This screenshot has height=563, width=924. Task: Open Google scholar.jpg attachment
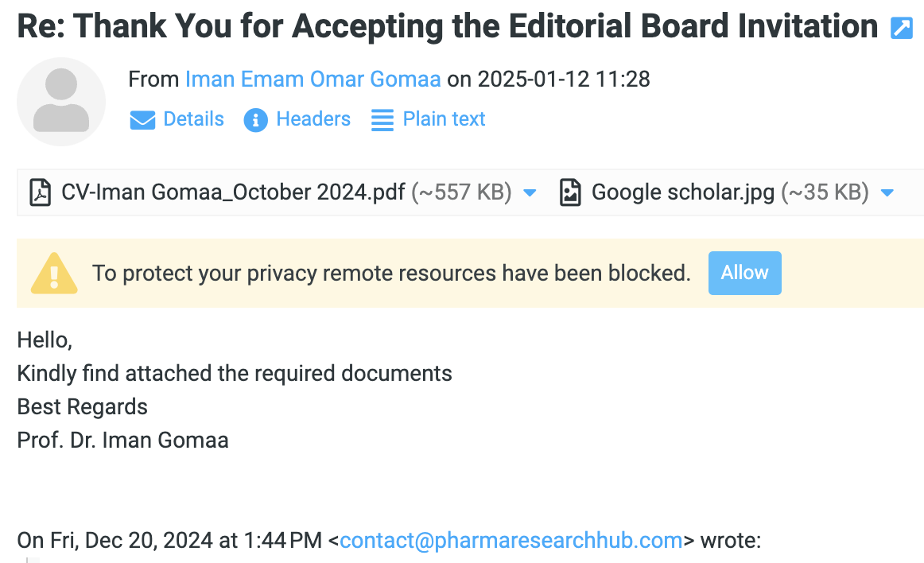point(683,192)
